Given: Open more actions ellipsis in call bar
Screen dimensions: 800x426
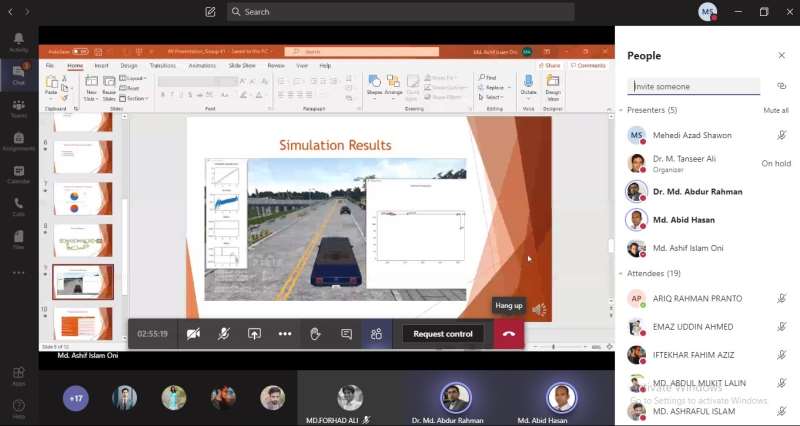Looking at the screenshot, I should pos(285,334).
